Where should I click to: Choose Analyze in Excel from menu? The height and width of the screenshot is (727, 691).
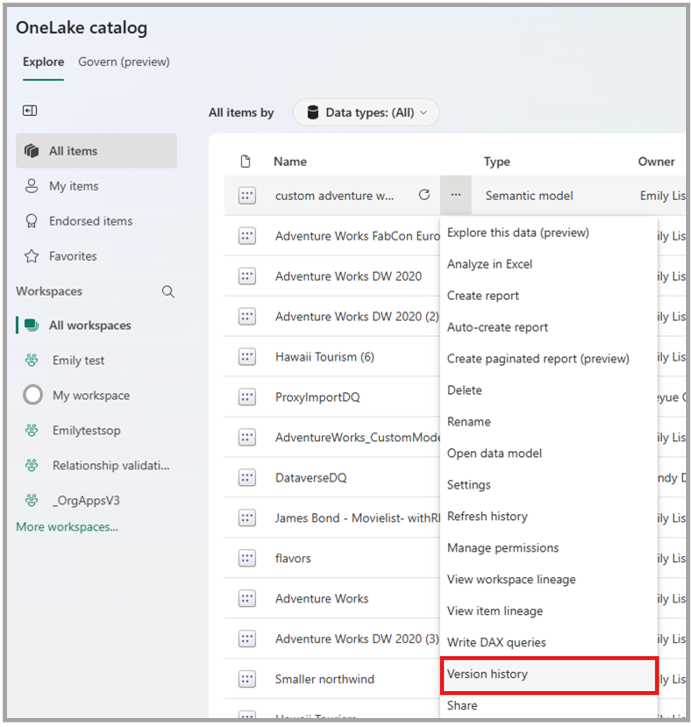click(x=549, y=264)
